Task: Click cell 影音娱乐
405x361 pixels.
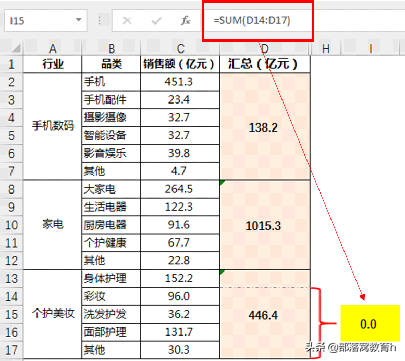Action: tap(111, 153)
